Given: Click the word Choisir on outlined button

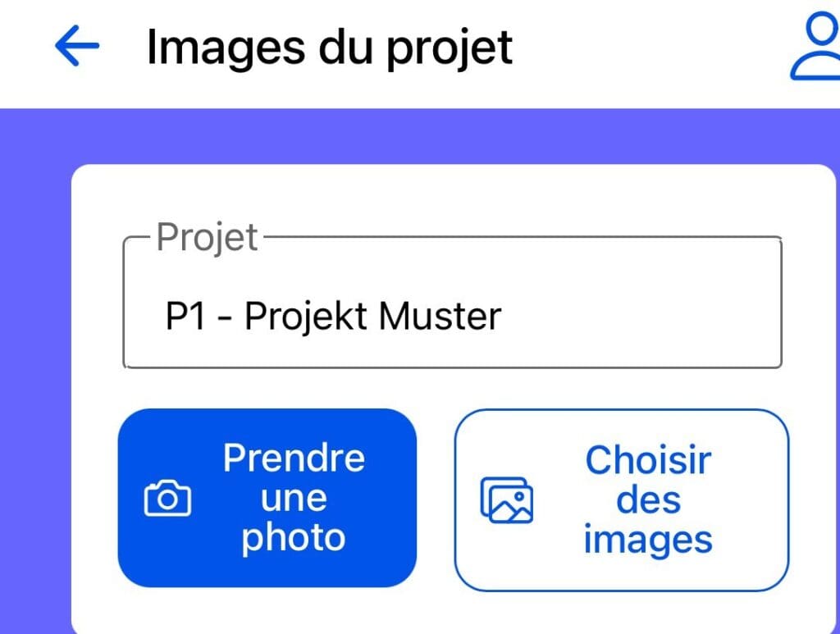Looking at the screenshot, I should [648, 459].
